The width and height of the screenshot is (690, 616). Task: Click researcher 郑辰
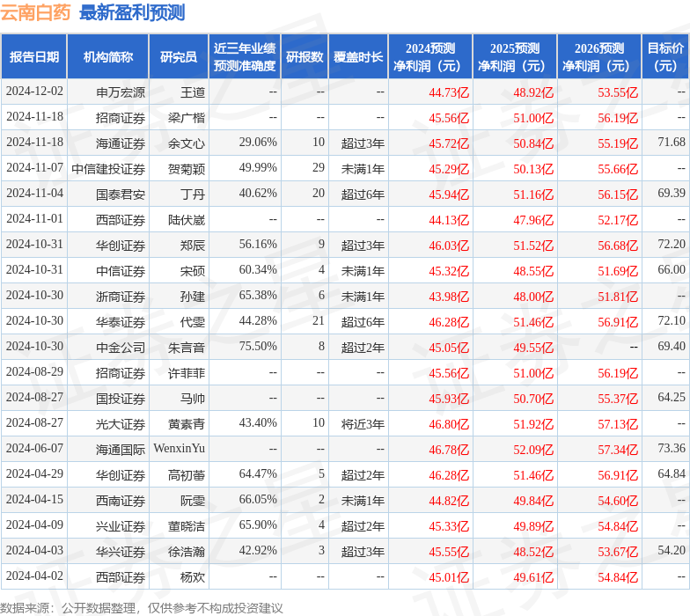pyautogui.click(x=193, y=246)
